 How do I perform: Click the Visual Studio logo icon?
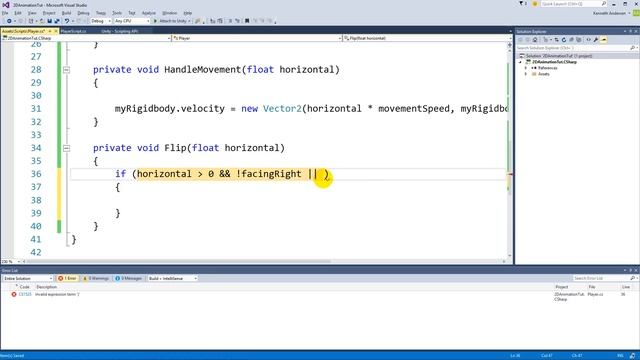6,4
